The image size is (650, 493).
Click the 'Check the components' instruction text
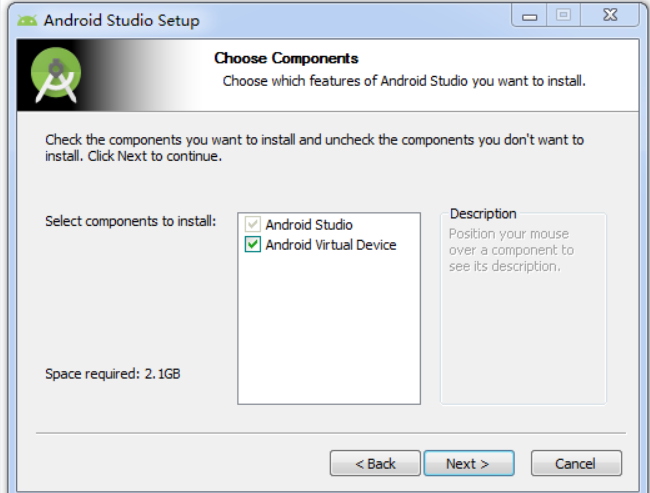314,148
